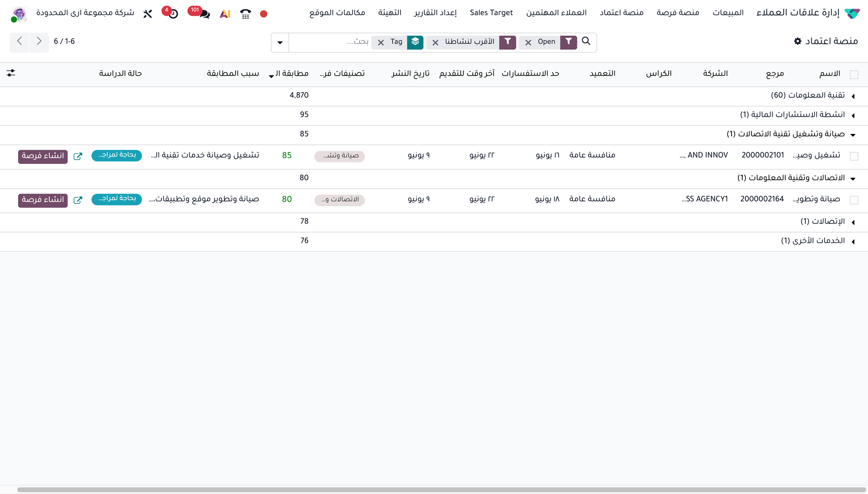The width and height of the screenshot is (868, 494).
Task: Tick the select-all checkbox in header row
Action: (x=854, y=75)
